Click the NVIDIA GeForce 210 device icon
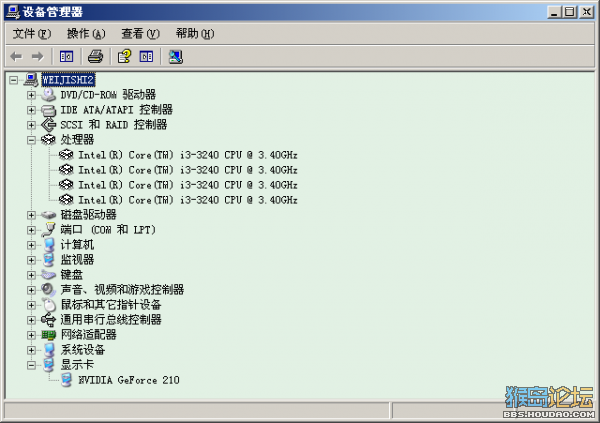This screenshot has height=423, width=600. [66, 380]
